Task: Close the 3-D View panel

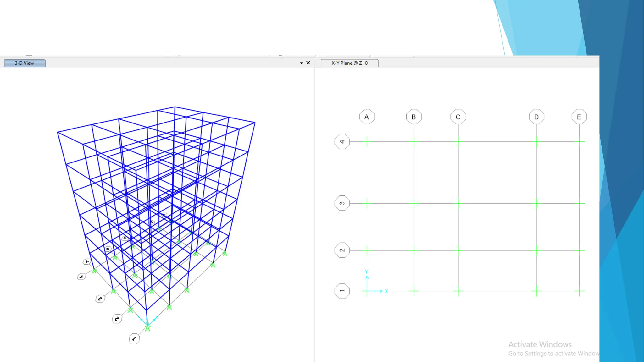Action: (x=308, y=63)
